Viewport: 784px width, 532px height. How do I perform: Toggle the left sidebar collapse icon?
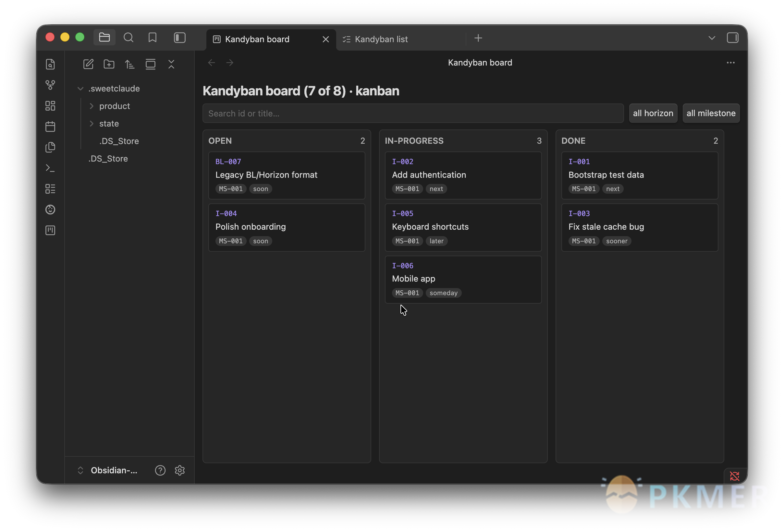tap(180, 37)
